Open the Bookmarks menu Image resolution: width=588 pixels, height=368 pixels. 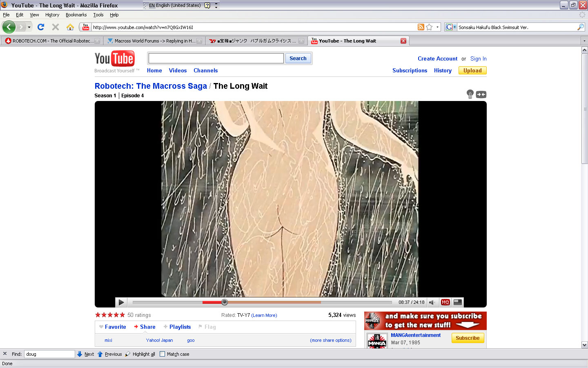coord(76,15)
